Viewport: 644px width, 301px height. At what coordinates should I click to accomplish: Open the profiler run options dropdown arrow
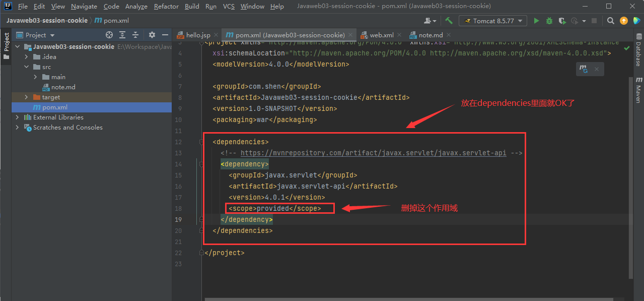click(584, 21)
